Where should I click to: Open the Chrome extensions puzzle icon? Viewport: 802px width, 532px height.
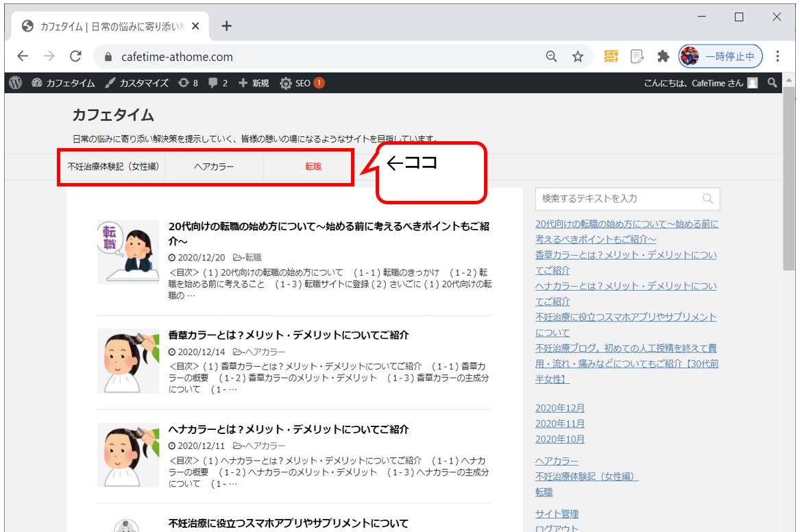(x=663, y=57)
